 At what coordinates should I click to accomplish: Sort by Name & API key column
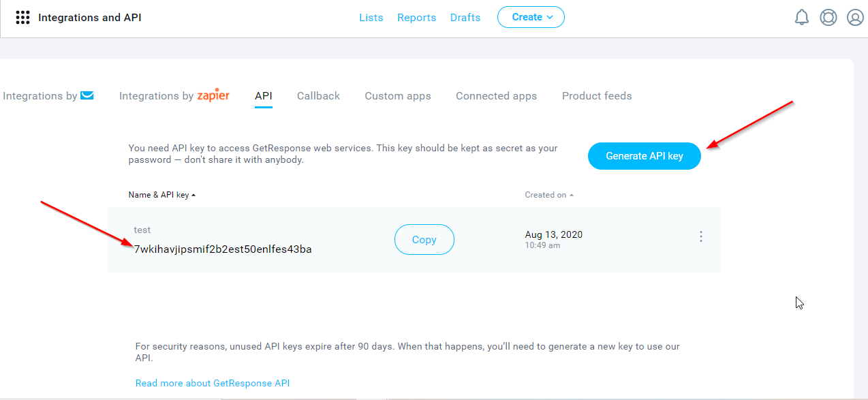coord(162,195)
